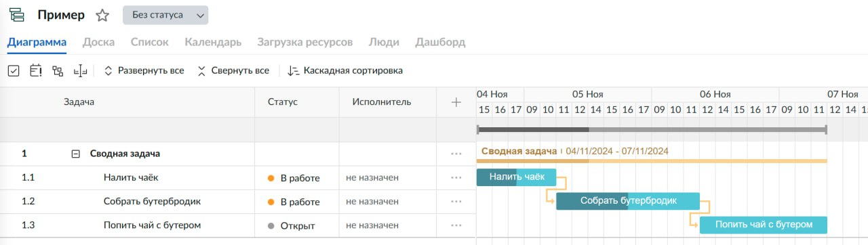
Task: Click the Налить чаёк Gantt bar
Action: click(x=516, y=177)
